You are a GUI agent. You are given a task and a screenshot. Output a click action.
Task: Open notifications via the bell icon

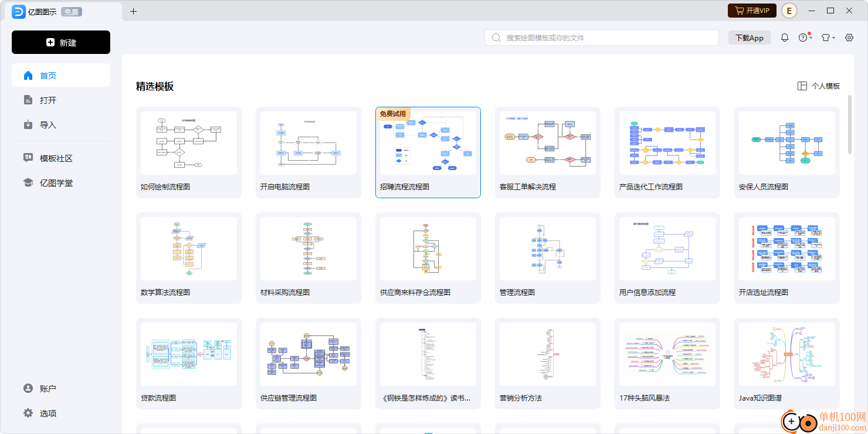785,38
